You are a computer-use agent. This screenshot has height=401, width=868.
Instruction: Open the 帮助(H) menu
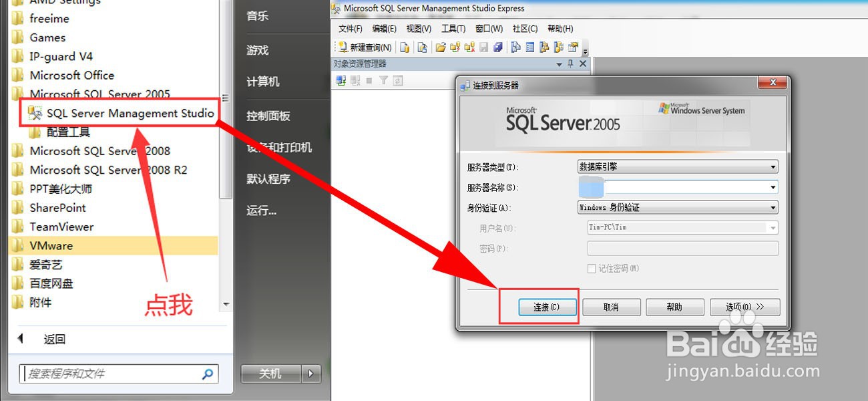[560, 29]
